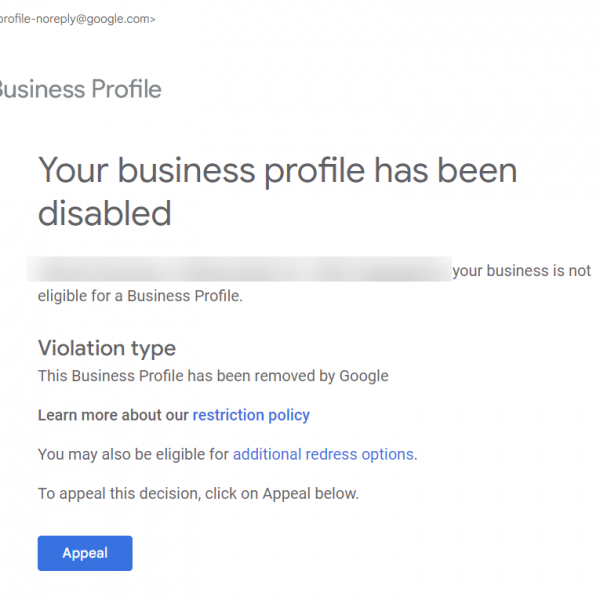The width and height of the screenshot is (600, 600).
Task: Click "You may also be eligible for" text
Action: click(133, 454)
